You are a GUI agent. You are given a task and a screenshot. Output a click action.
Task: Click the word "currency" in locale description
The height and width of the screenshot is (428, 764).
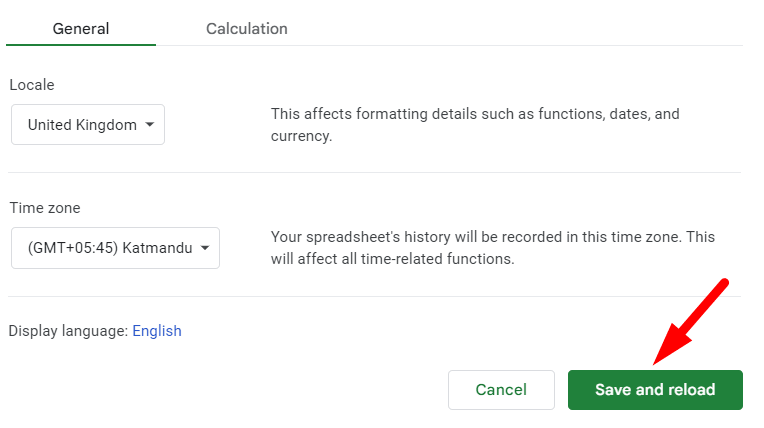coord(299,136)
